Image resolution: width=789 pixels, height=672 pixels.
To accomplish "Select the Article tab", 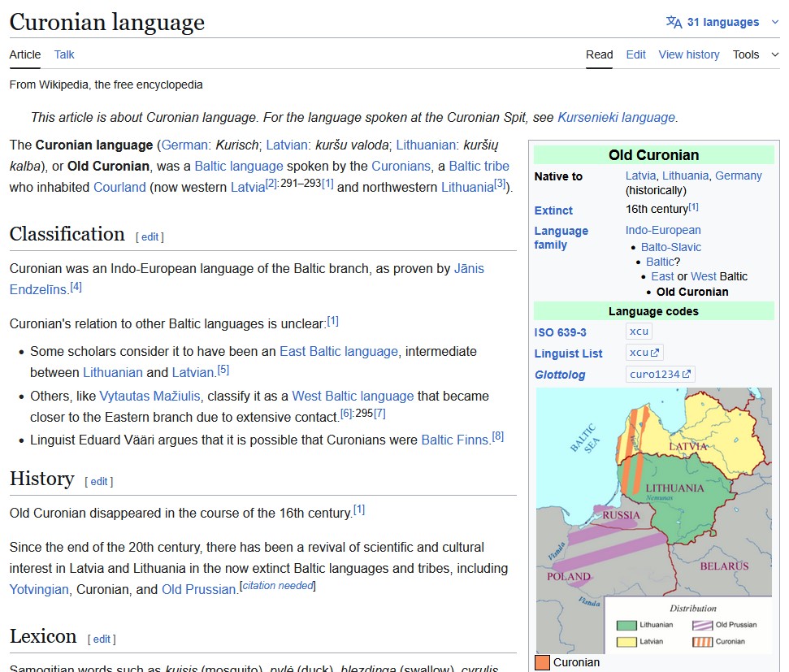I will (25, 54).
